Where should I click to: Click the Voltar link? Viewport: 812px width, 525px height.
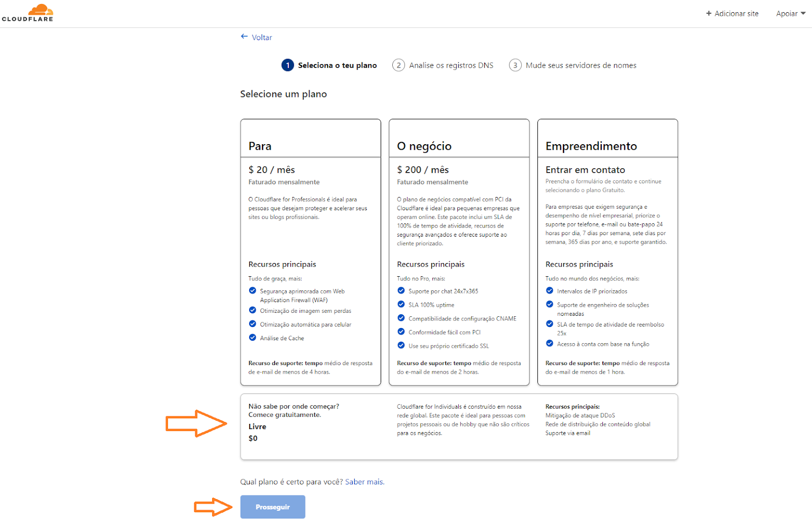262,37
